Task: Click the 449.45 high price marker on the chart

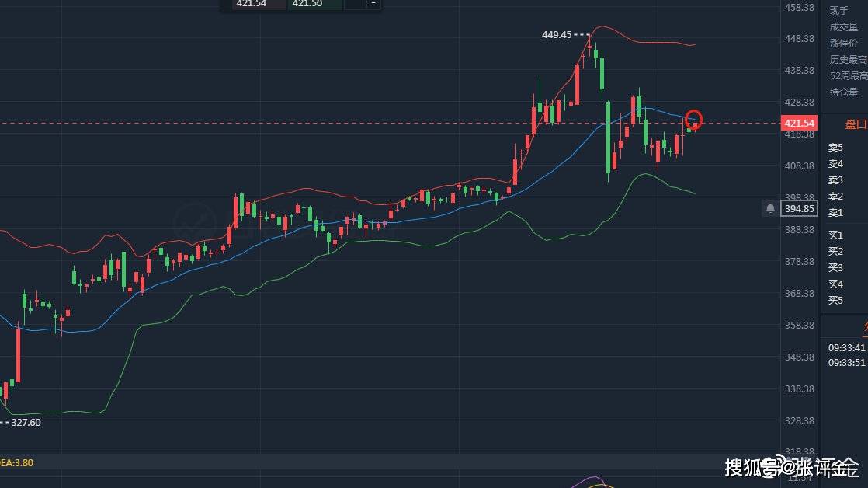Action: coord(557,34)
